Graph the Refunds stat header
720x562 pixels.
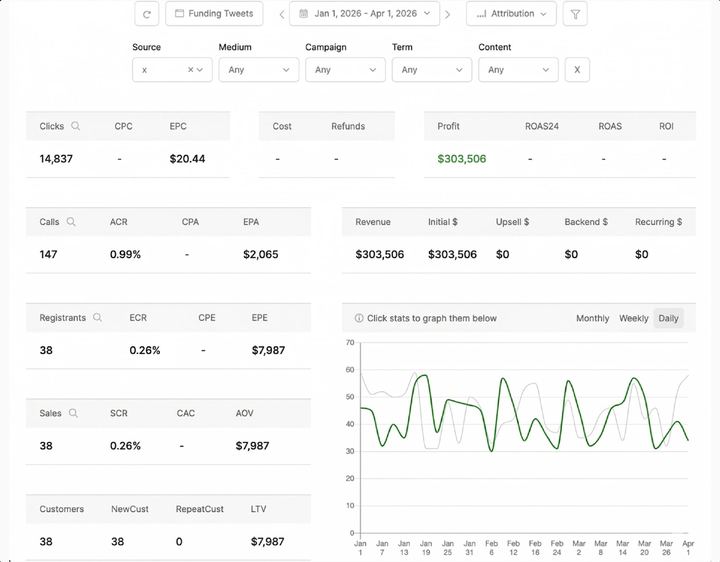click(348, 126)
